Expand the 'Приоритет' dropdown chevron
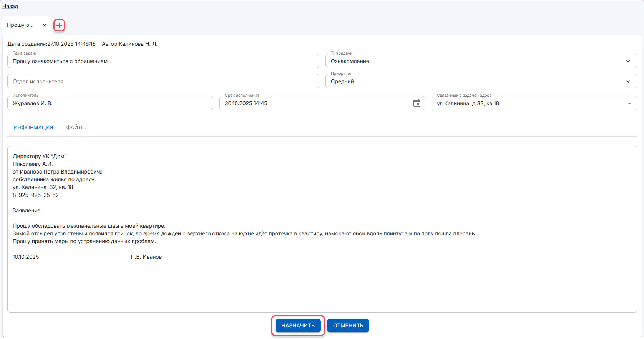Image resolution: width=644 pixels, height=339 pixels. [628, 81]
